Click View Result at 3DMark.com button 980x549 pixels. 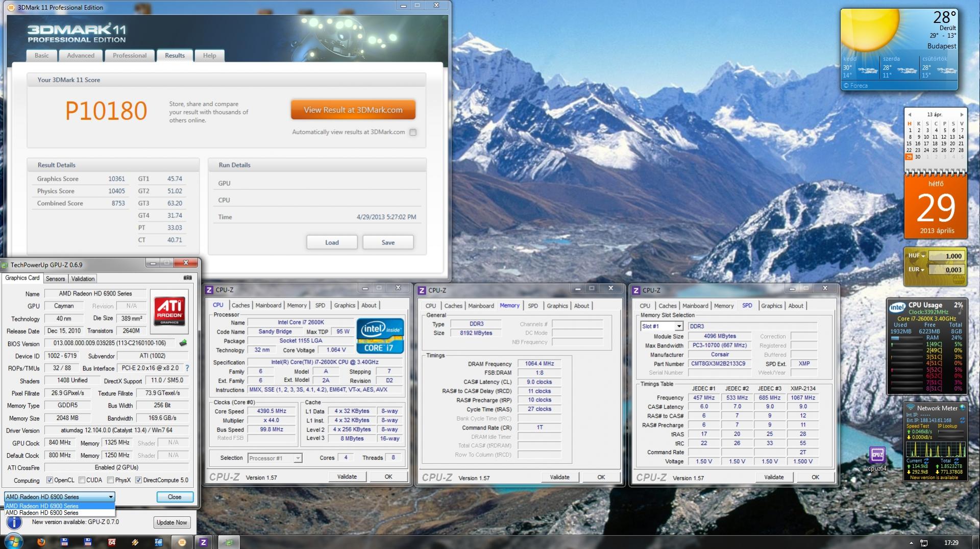coord(353,110)
